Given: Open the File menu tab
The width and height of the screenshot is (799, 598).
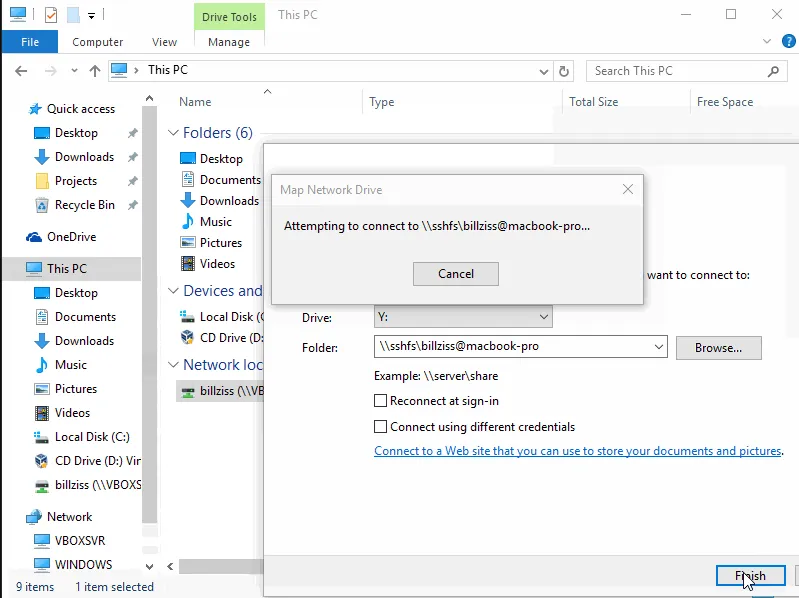Looking at the screenshot, I should point(30,42).
